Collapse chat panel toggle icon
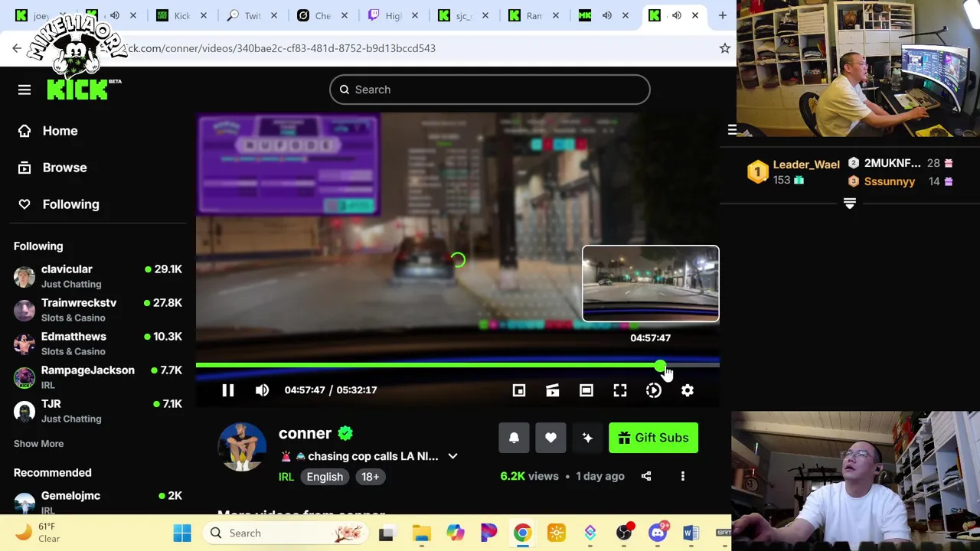 (x=732, y=130)
